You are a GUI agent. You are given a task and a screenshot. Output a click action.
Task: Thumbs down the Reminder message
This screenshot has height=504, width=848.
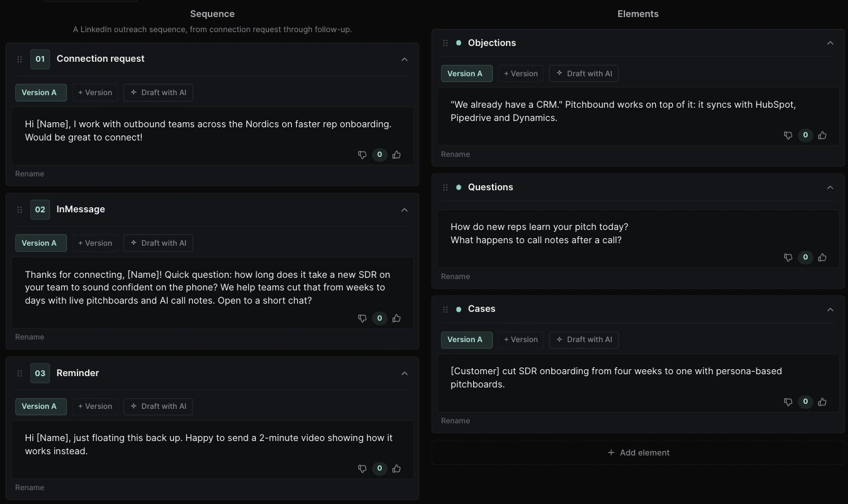click(x=362, y=468)
